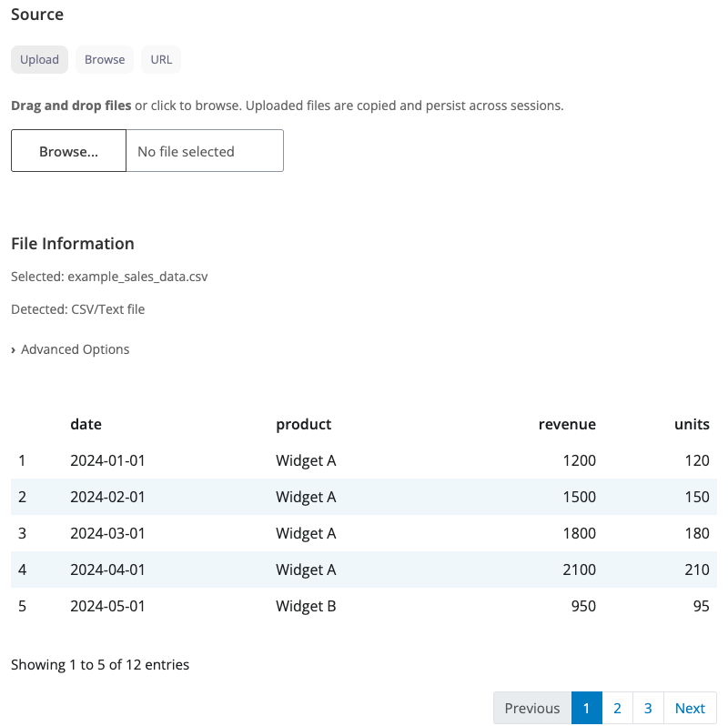728x726 pixels.
Task: Select the first row dated 2024-01-01
Action: pos(364,460)
